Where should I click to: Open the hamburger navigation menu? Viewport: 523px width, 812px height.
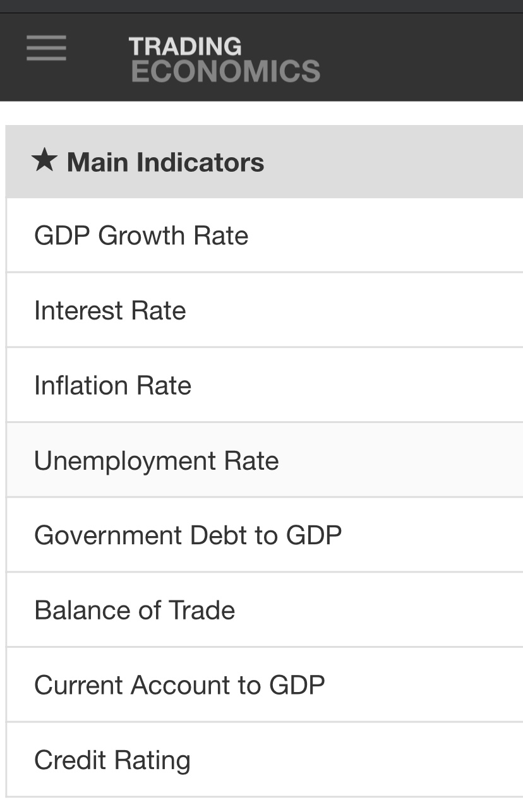point(46,48)
